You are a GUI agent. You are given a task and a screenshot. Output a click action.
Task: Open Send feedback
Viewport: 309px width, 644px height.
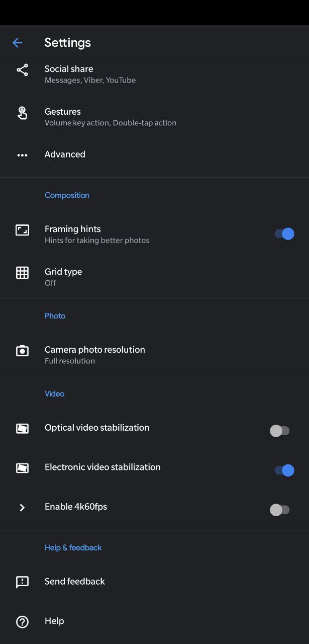154,582
